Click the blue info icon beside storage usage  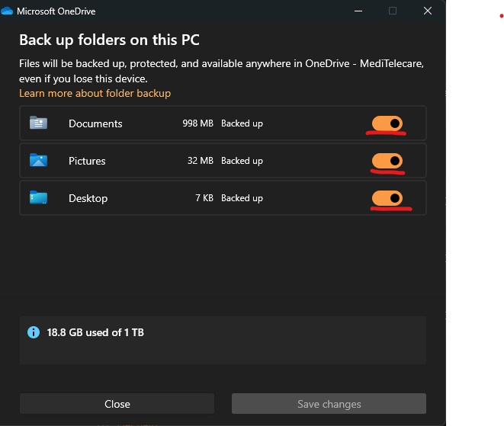(34, 332)
